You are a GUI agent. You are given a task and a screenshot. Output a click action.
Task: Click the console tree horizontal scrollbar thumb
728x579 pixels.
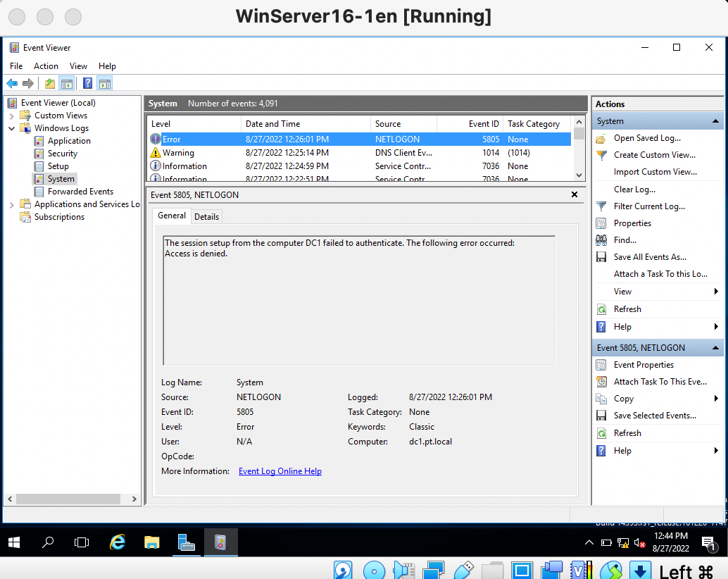pos(68,499)
